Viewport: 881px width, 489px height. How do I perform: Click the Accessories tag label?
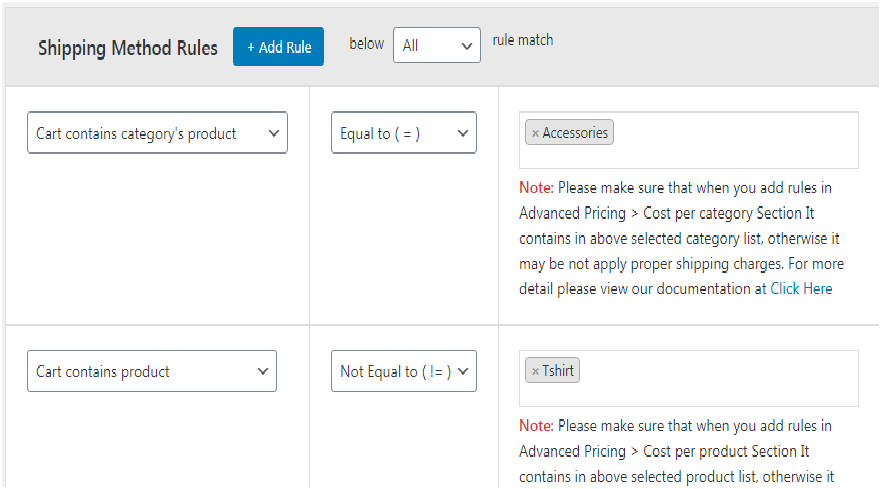[x=575, y=133]
